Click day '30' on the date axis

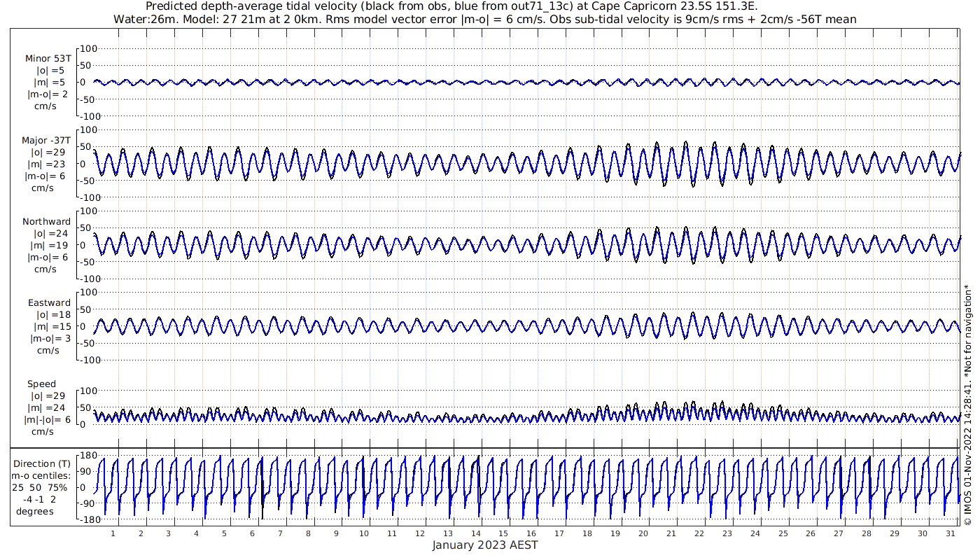[x=923, y=533]
